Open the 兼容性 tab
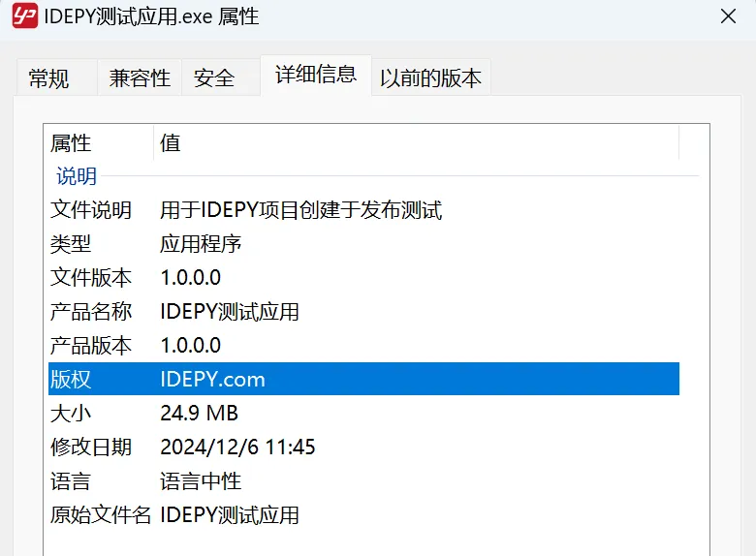Viewport: 756px width, 556px height. coord(140,78)
